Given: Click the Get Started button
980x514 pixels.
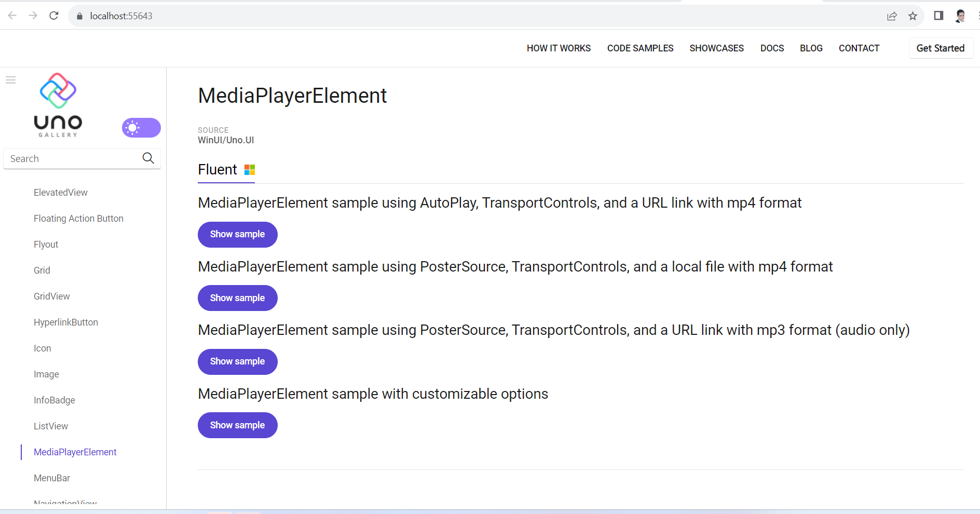Looking at the screenshot, I should [940, 48].
